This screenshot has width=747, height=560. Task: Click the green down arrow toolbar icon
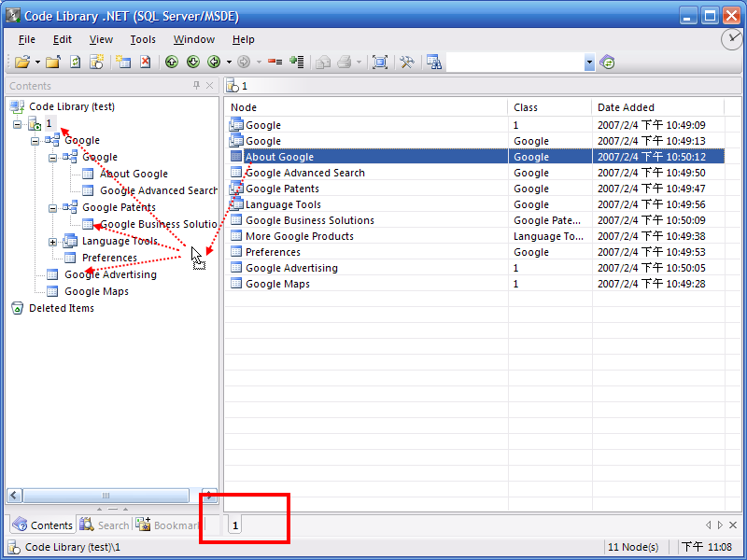click(x=193, y=62)
